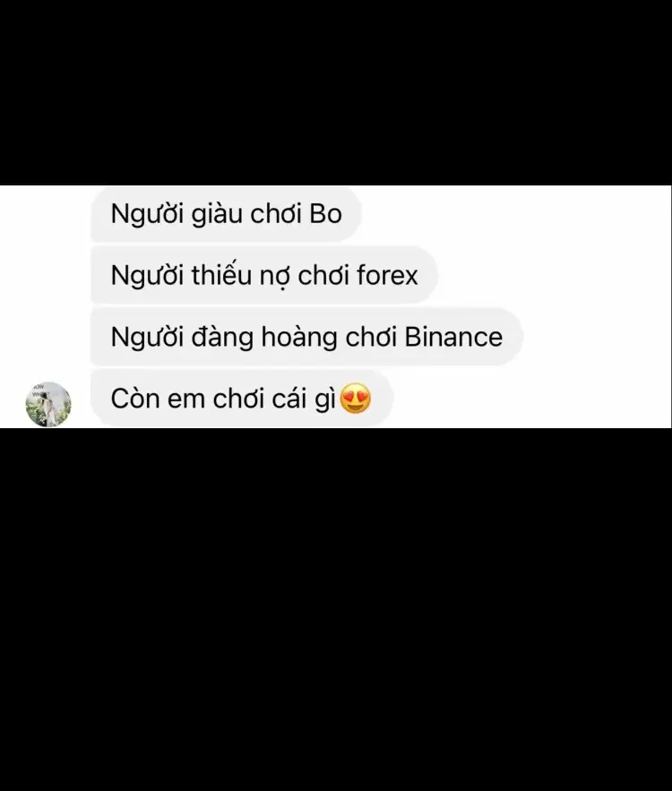Click the word "Bo" in first message
Screen dimensions: 672x791
click(x=326, y=214)
